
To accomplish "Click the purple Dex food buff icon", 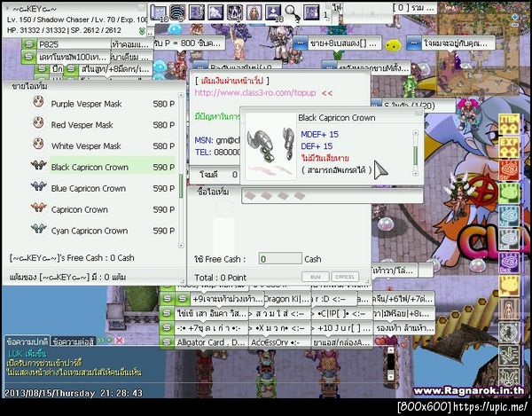I will click(x=509, y=263).
